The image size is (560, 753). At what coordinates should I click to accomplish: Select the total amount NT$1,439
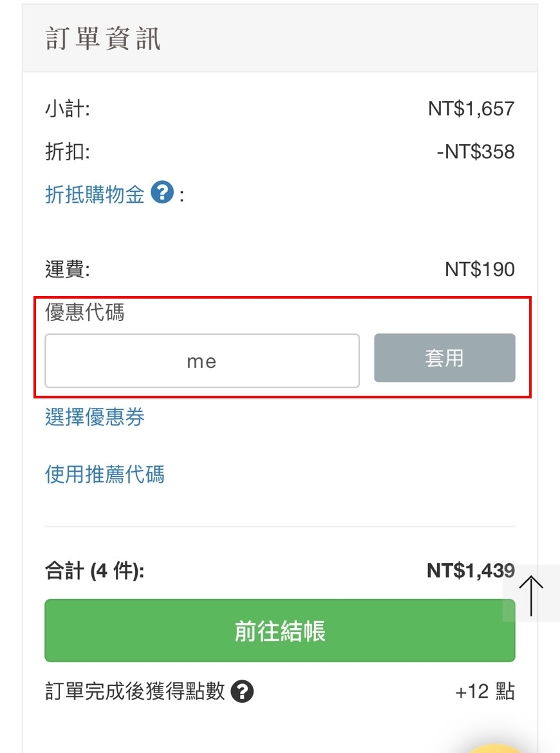[470, 570]
